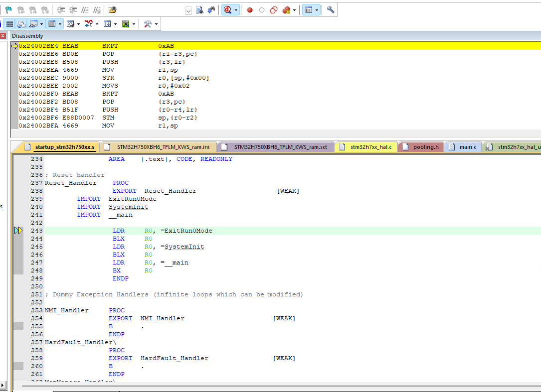Disable all breakpoints with linked circles icon
The width and height of the screenshot is (541, 392).
(x=274, y=10)
